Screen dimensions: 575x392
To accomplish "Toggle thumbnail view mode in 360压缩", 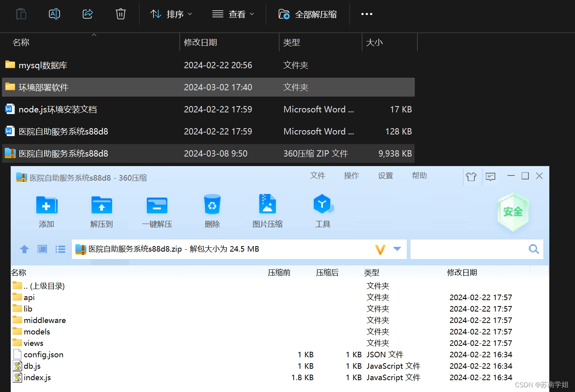I will click(42, 249).
